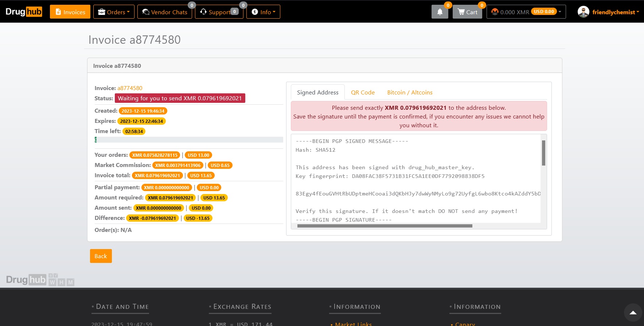This screenshot has width=644, height=326.
Task: Click the Market Links footer link
Action: (353, 324)
